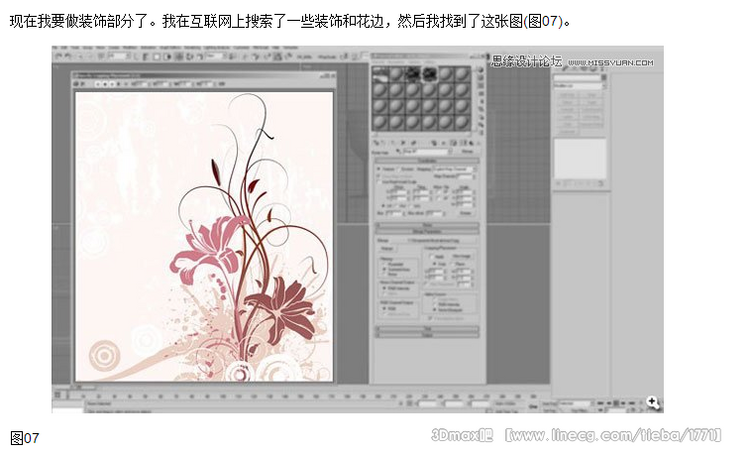Viewport: 750px width, 452px height.
Task: Toggle the Premultiplied Alpha checkbox
Action: (430, 319)
